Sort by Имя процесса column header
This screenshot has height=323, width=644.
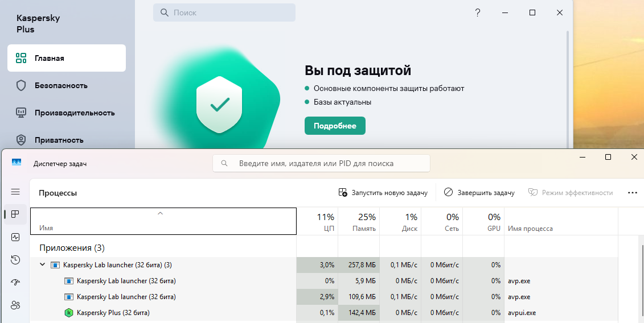(561, 221)
